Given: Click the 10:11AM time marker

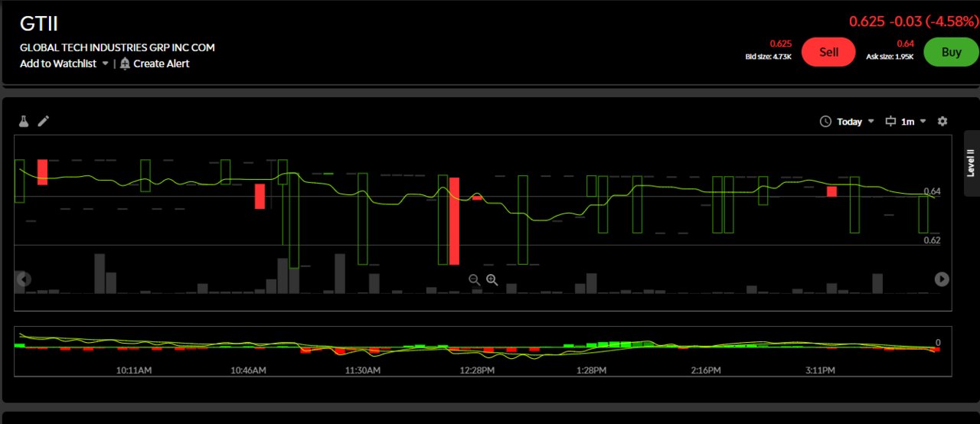Looking at the screenshot, I should 134,370.
